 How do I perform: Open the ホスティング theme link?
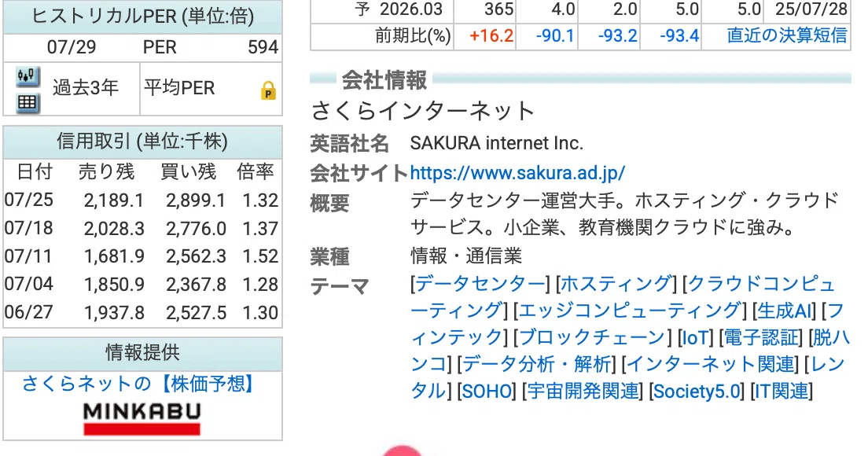[616, 284]
